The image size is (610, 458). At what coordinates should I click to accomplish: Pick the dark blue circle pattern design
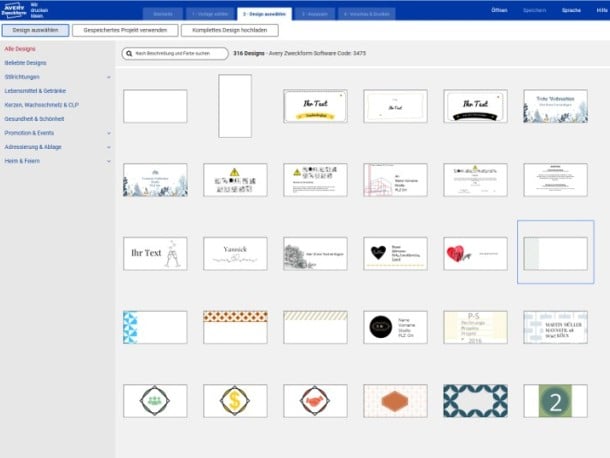click(x=475, y=401)
